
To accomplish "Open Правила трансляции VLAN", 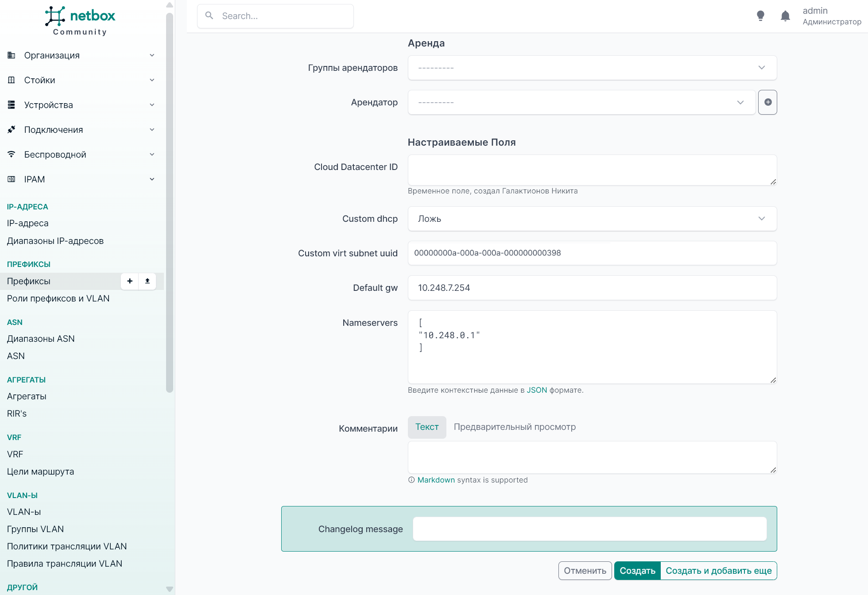I will pyautogui.click(x=65, y=564).
